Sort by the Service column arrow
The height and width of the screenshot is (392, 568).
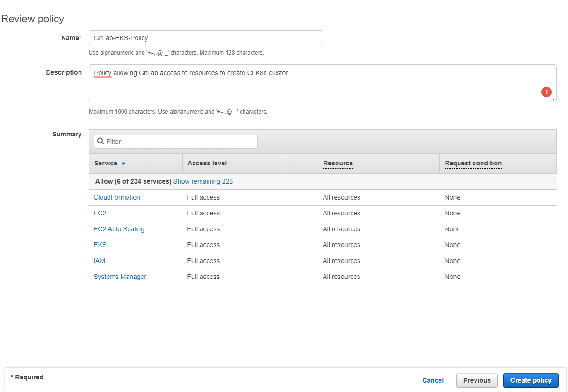tap(123, 164)
